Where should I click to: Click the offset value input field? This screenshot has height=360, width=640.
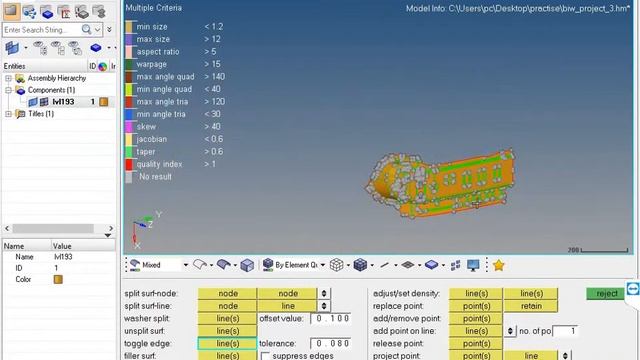pyautogui.click(x=331, y=319)
